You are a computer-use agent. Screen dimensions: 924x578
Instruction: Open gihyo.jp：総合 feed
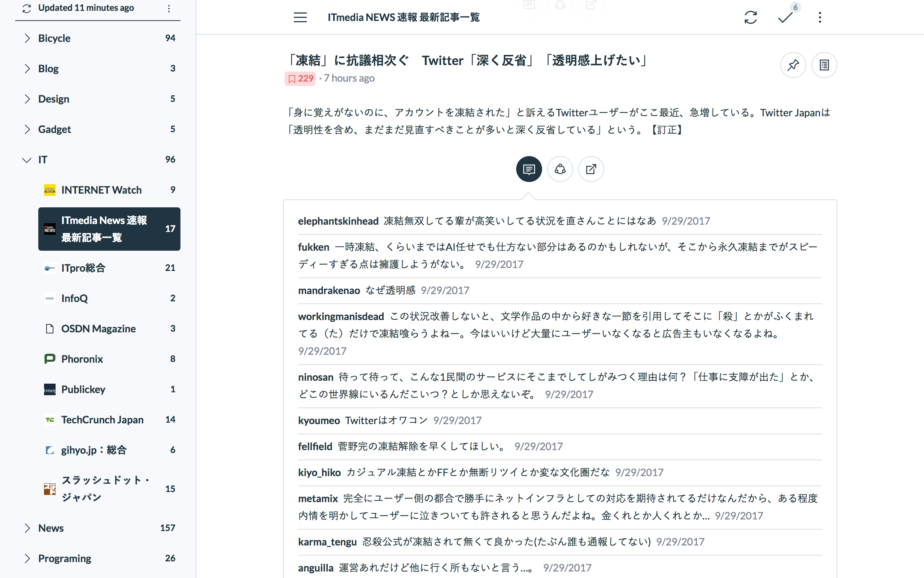pyautogui.click(x=109, y=450)
